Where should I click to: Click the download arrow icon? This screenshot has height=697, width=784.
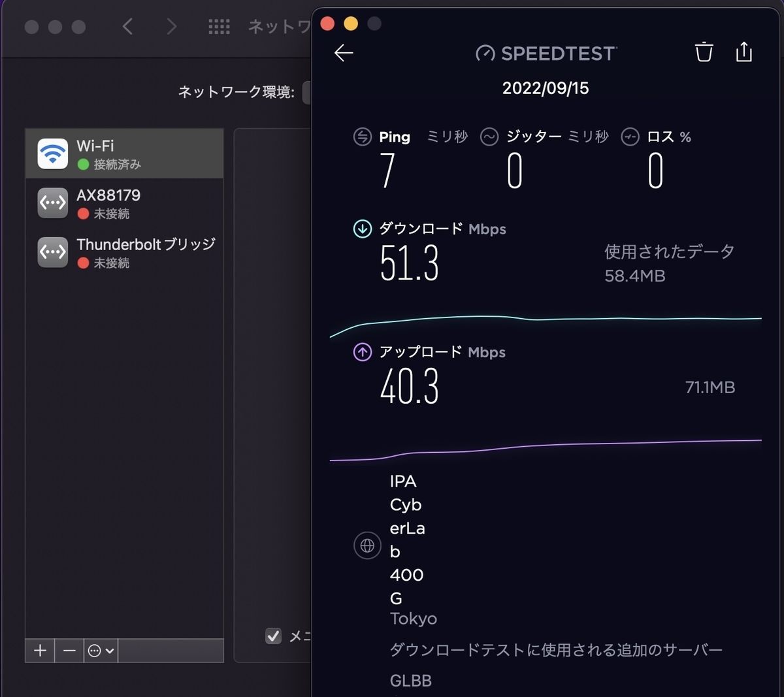363,229
